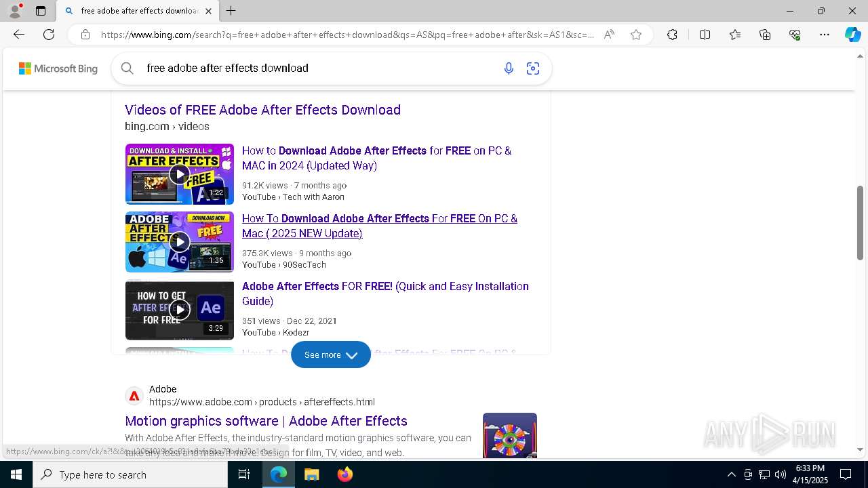Click the Adobe result preview image
This screenshot has height=488, width=868.
(510, 435)
